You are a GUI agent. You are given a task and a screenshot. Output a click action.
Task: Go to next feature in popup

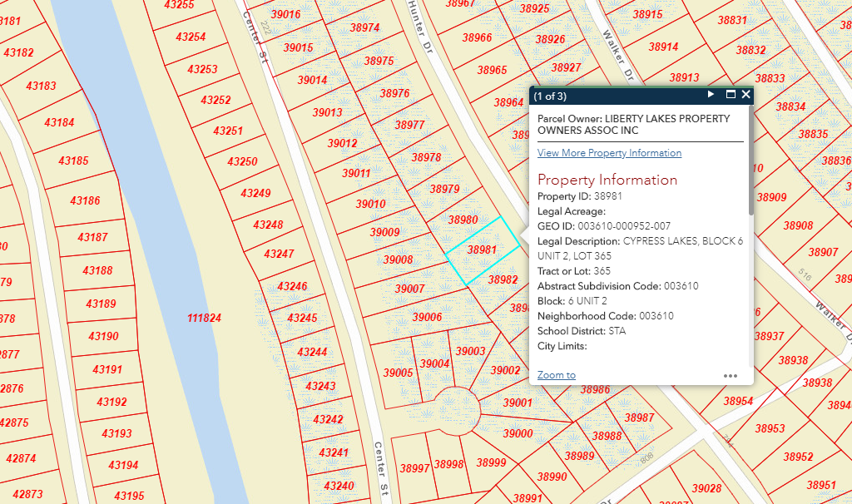click(711, 95)
